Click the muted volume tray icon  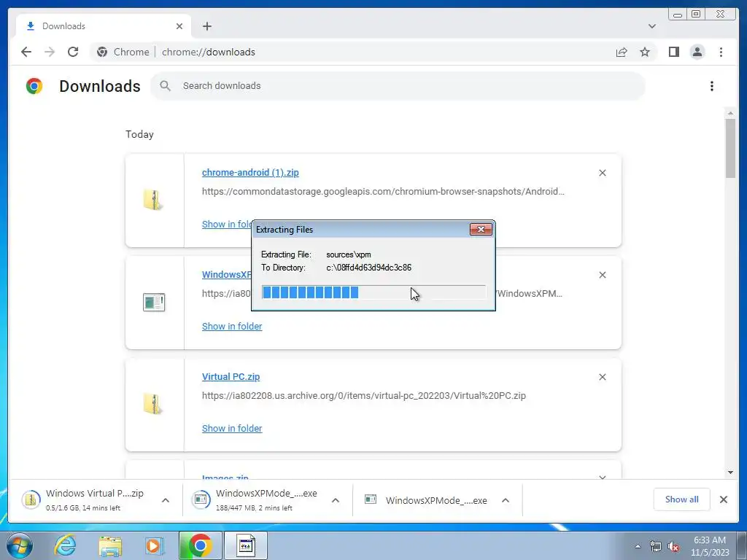pyautogui.click(x=673, y=546)
